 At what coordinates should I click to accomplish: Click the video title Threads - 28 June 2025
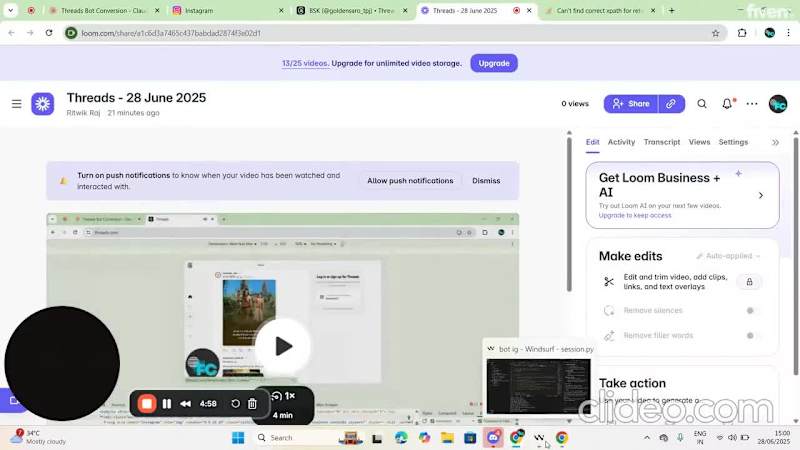136,97
